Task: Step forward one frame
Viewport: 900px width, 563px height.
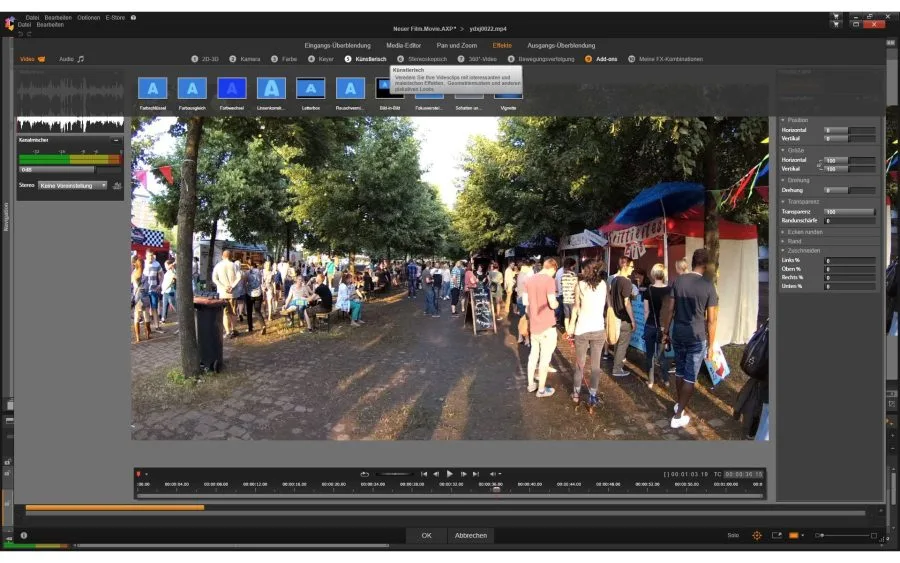Action: pos(463,474)
